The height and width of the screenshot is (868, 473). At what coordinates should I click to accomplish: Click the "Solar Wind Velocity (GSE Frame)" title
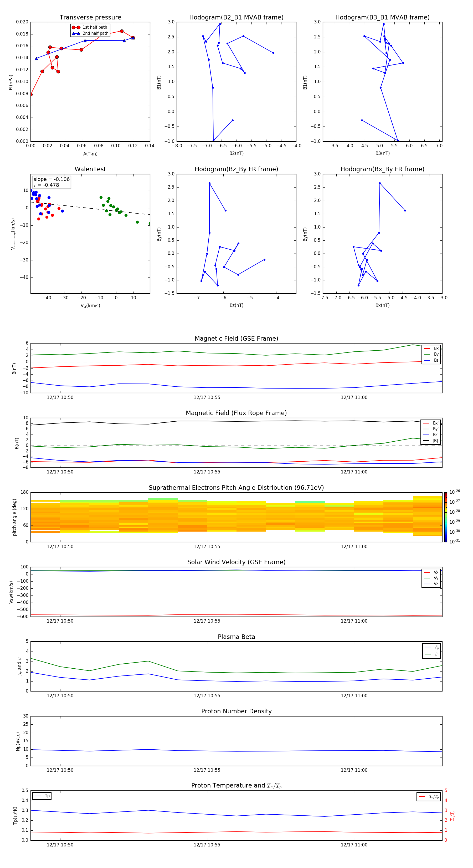point(236,562)
